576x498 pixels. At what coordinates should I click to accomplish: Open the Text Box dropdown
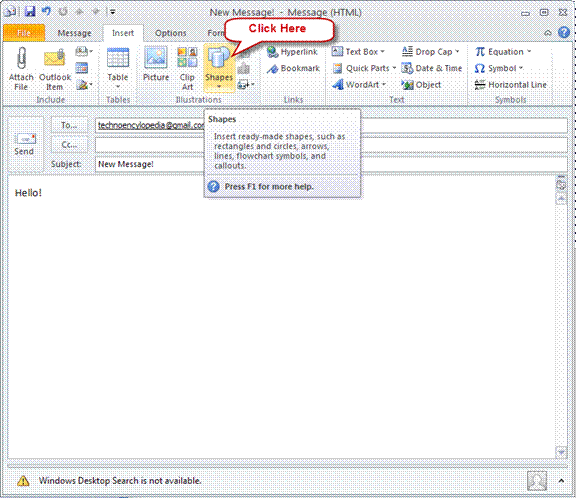click(382, 52)
